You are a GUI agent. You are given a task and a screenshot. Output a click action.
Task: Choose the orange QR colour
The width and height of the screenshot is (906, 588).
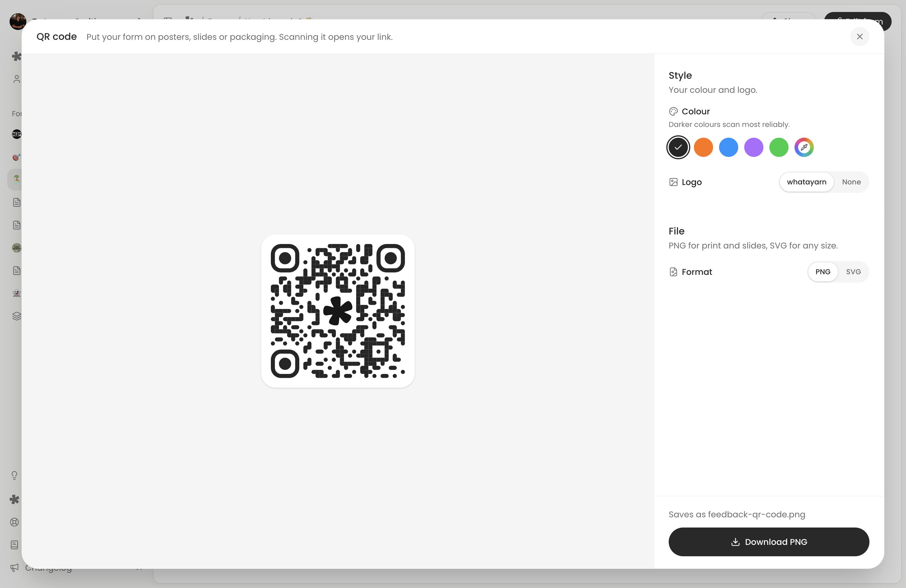coord(703,147)
